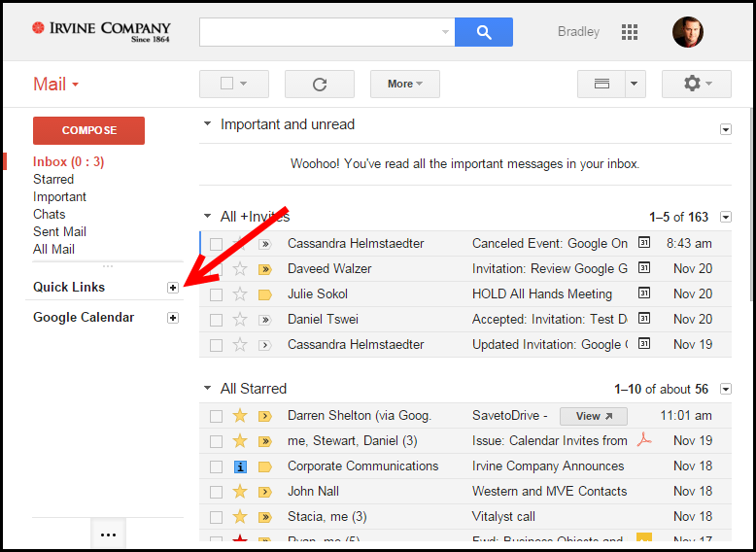This screenshot has height=552, width=756.
Task: Star the Daveed Walzer message
Action: pyautogui.click(x=240, y=268)
